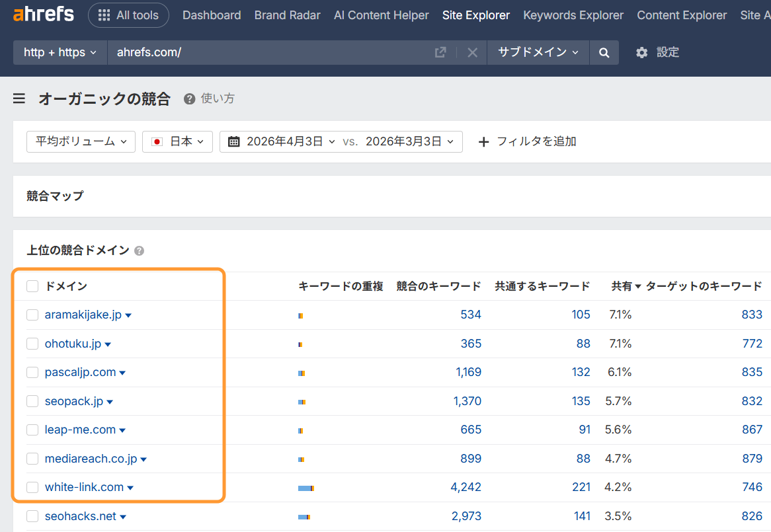Select all domains via header checkbox

coord(32,286)
